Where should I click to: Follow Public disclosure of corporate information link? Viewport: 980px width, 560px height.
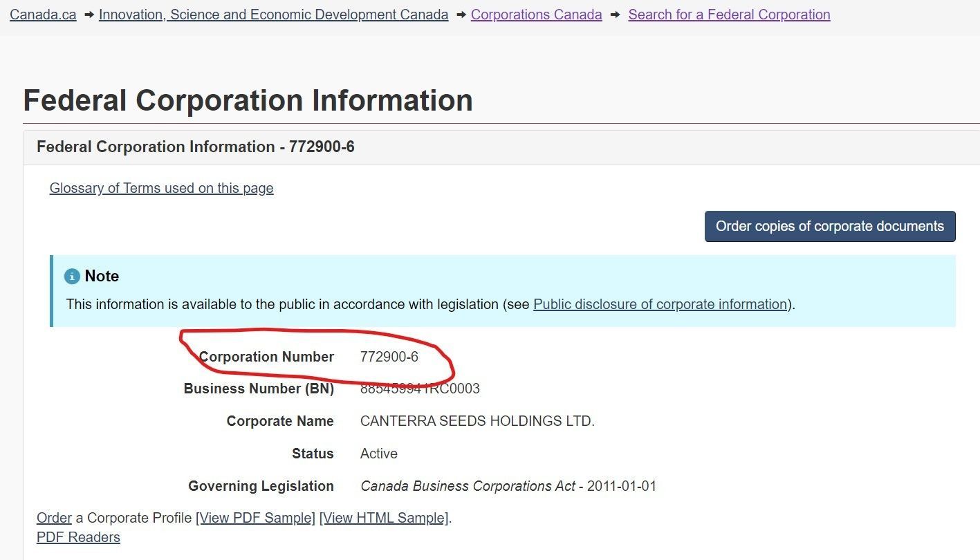660,304
